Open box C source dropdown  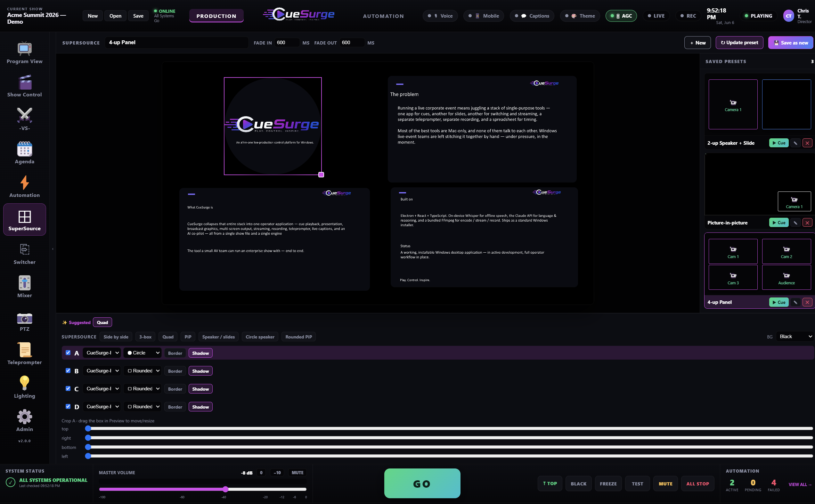coord(102,389)
